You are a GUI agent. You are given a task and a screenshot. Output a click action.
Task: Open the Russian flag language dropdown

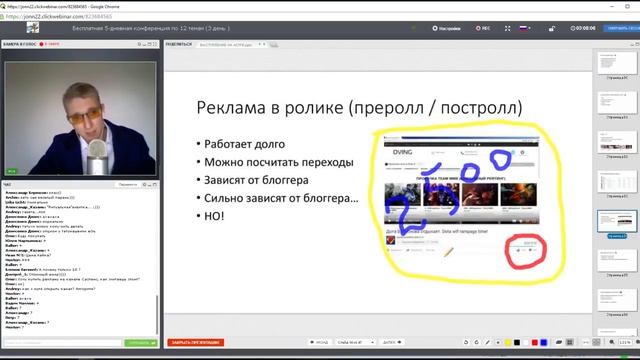pos(525,28)
